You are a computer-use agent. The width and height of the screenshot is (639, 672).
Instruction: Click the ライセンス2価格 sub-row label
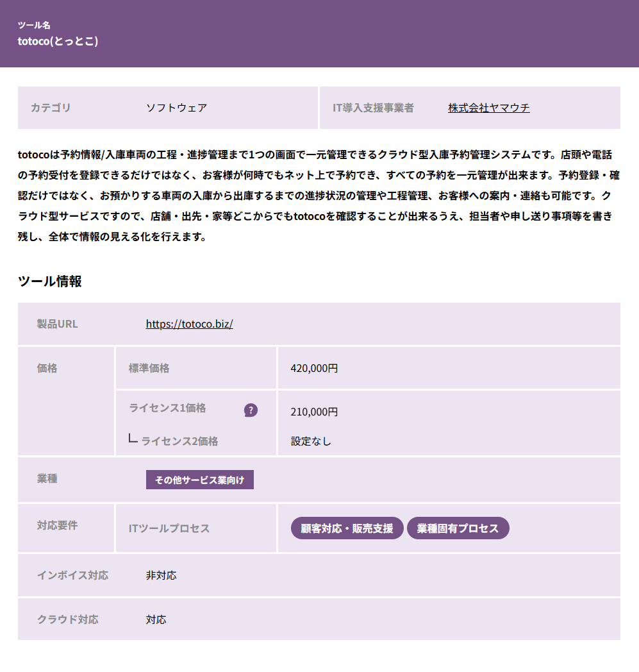click(179, 441)
